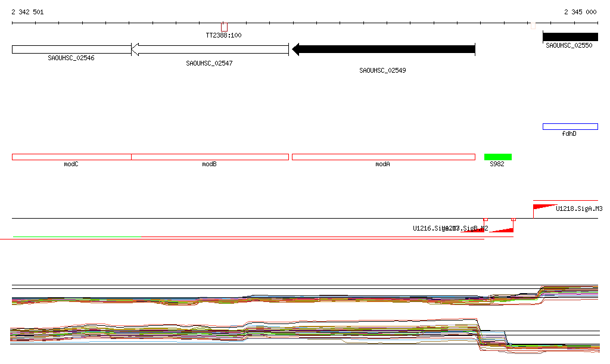This screenshot has height=364, width=610.
Task: Click the red promoter flag above S982's right end
Action: pyautogui.click(x=503, y=229)
